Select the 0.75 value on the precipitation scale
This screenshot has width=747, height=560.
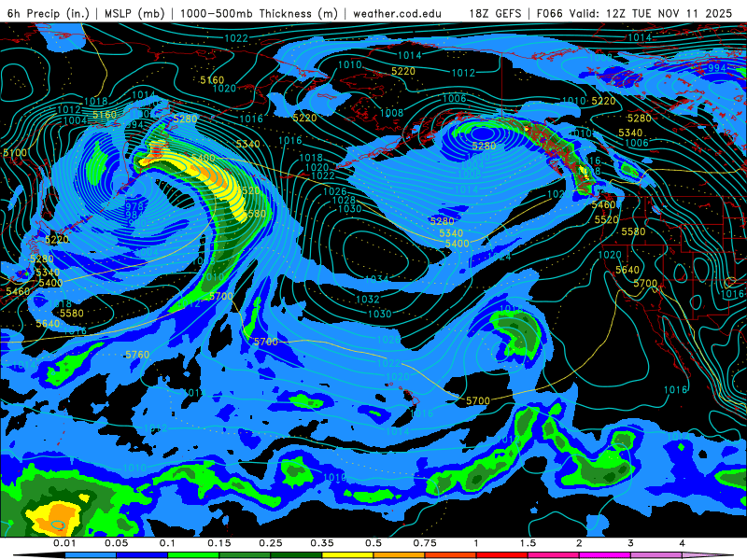pyautogui.click(x=425, y=543)
